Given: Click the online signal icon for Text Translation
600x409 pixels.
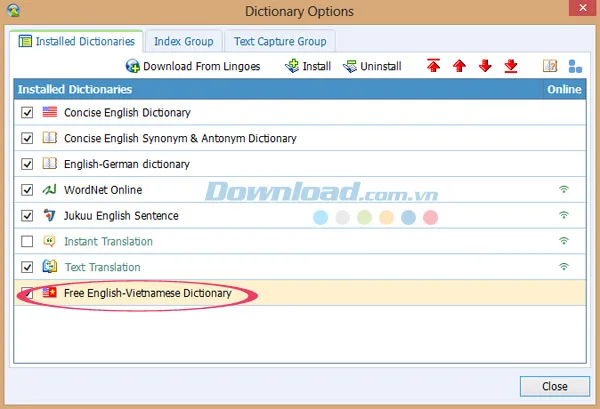Looking at the screenshot, I should click(564, 266).
